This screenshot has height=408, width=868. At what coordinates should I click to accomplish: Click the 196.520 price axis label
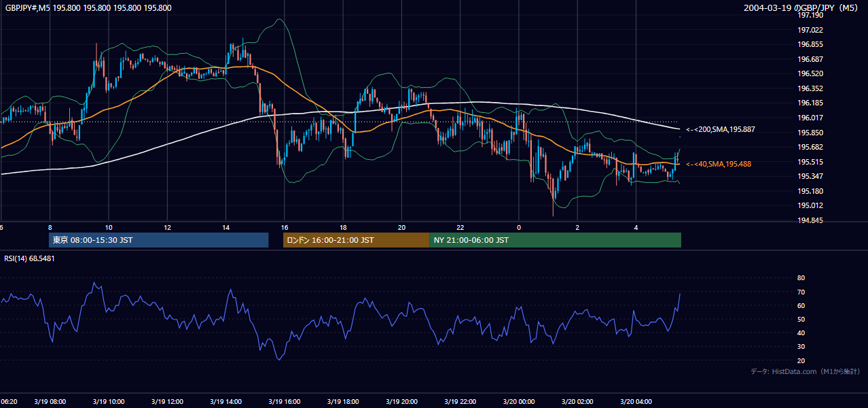tap(810, 73)
